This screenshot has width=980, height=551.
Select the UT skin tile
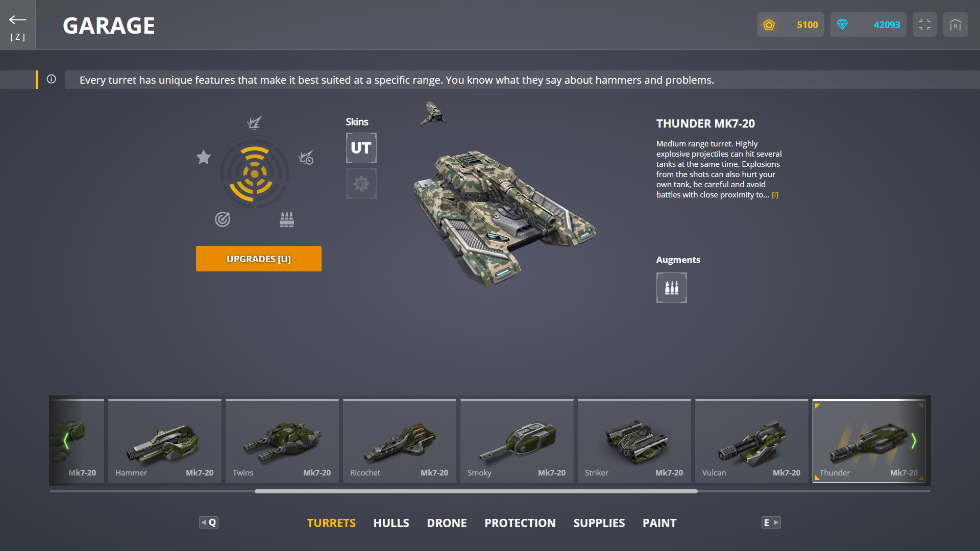[x=361, y=147]
